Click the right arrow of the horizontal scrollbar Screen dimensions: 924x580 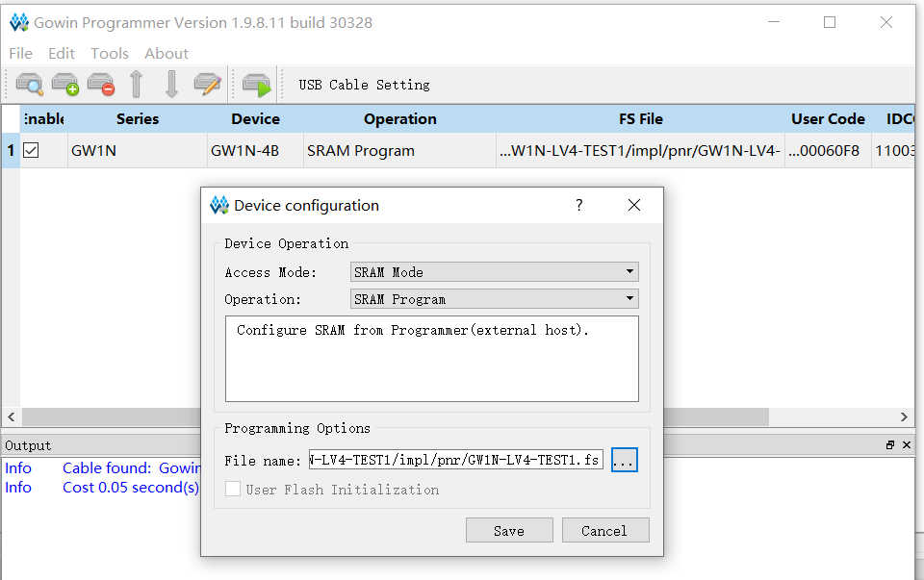pos(905,416)
